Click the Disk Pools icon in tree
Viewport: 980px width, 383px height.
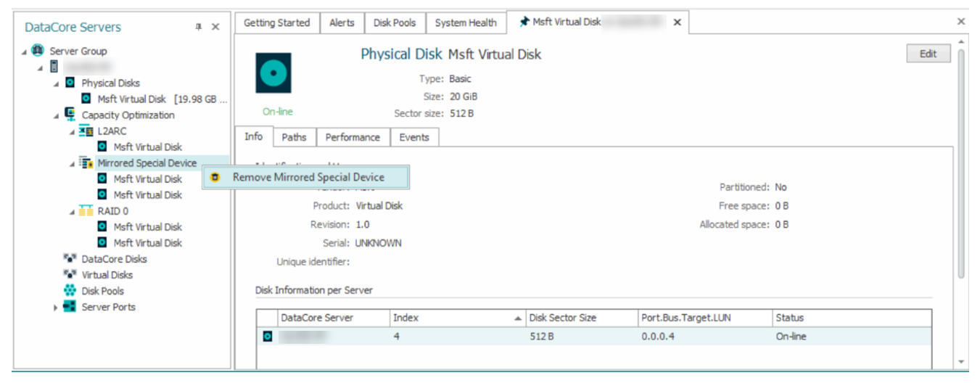click(x=70, y=291)
